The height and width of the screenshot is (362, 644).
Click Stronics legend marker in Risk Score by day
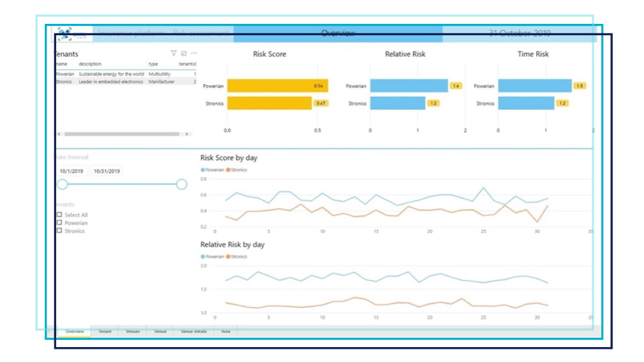[x=228, y=170]
